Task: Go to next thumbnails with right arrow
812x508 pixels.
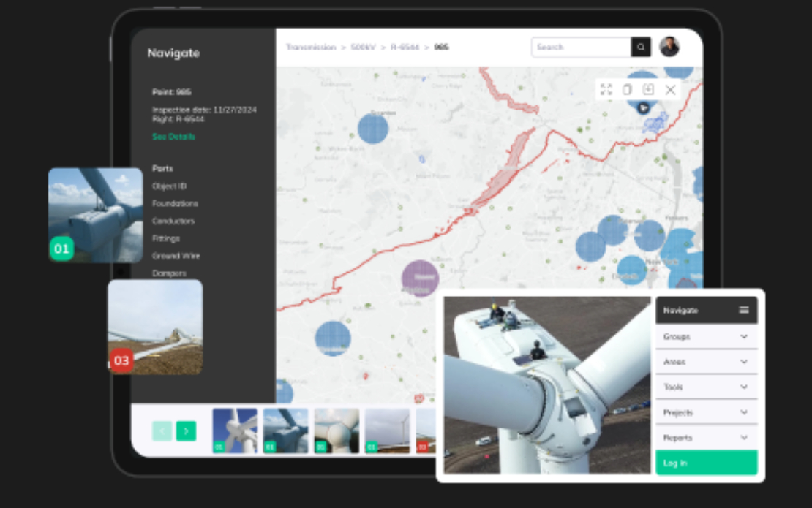Action: click(186, 431)
